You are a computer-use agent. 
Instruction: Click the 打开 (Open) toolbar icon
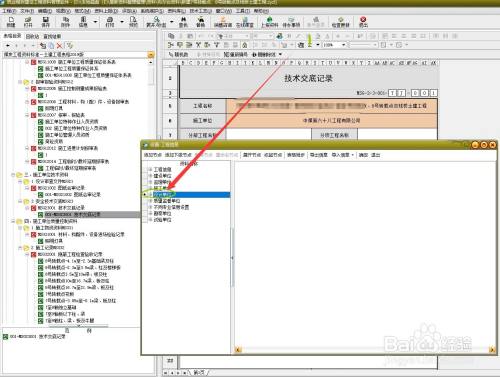[28, 22]
